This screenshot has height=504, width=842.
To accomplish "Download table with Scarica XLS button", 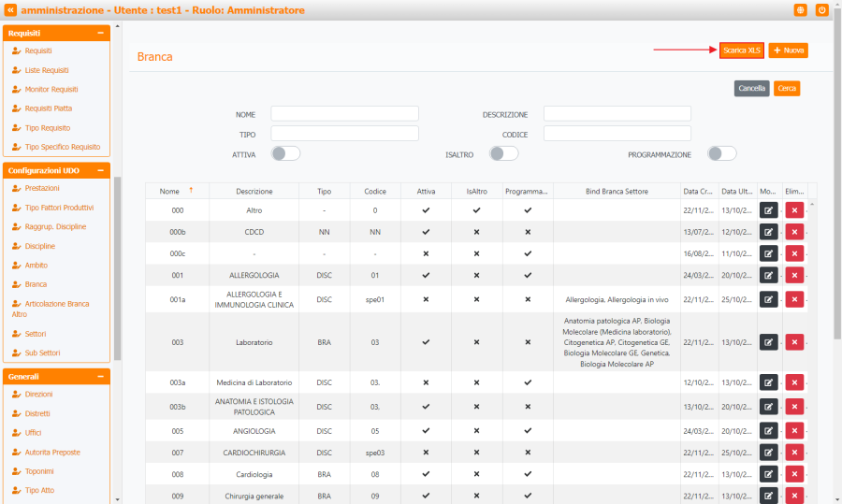I will 742,50.
